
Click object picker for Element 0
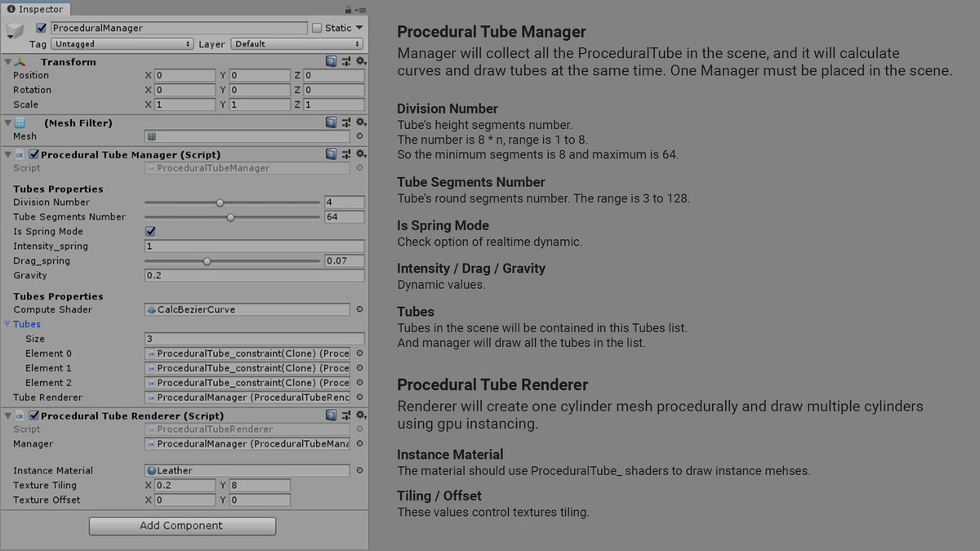click(x=359, y=353)
